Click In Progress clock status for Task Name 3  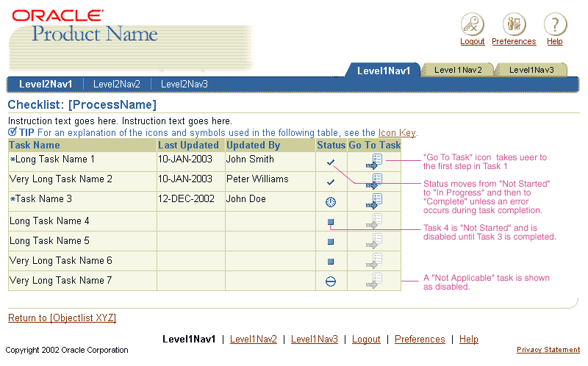tap(330, 202)
